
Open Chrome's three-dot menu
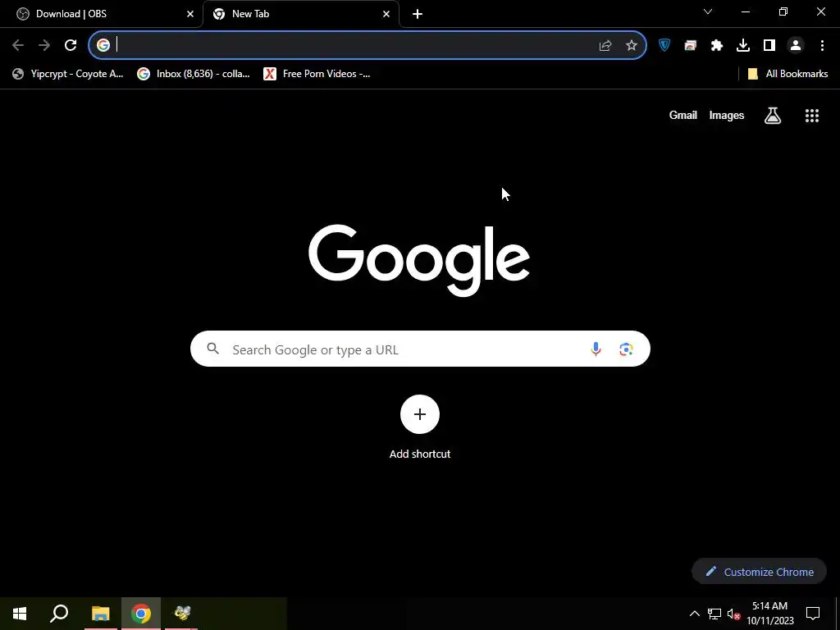822,46
